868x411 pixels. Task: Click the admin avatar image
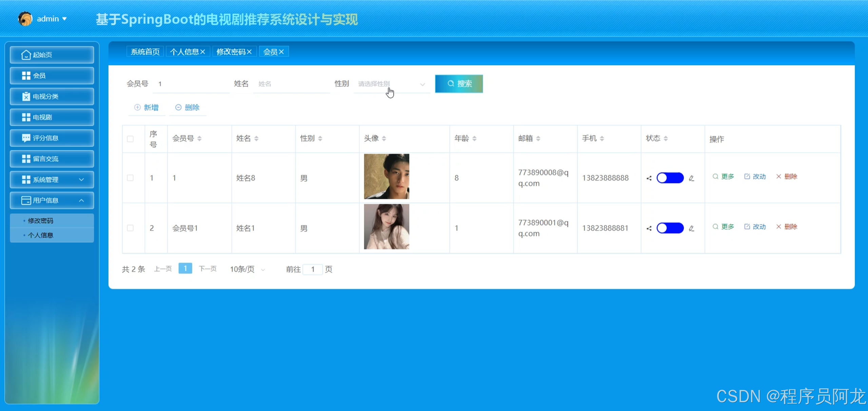tap(25, 19)
